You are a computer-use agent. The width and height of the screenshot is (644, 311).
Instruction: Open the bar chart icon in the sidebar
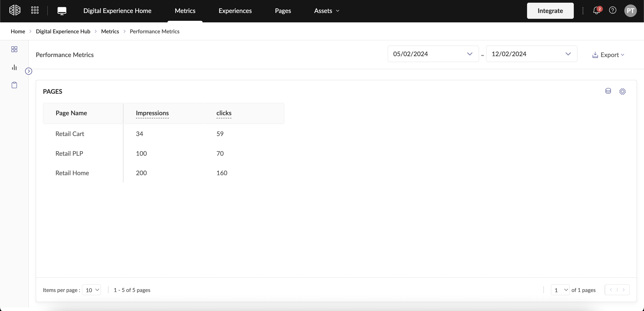[14, 67]
